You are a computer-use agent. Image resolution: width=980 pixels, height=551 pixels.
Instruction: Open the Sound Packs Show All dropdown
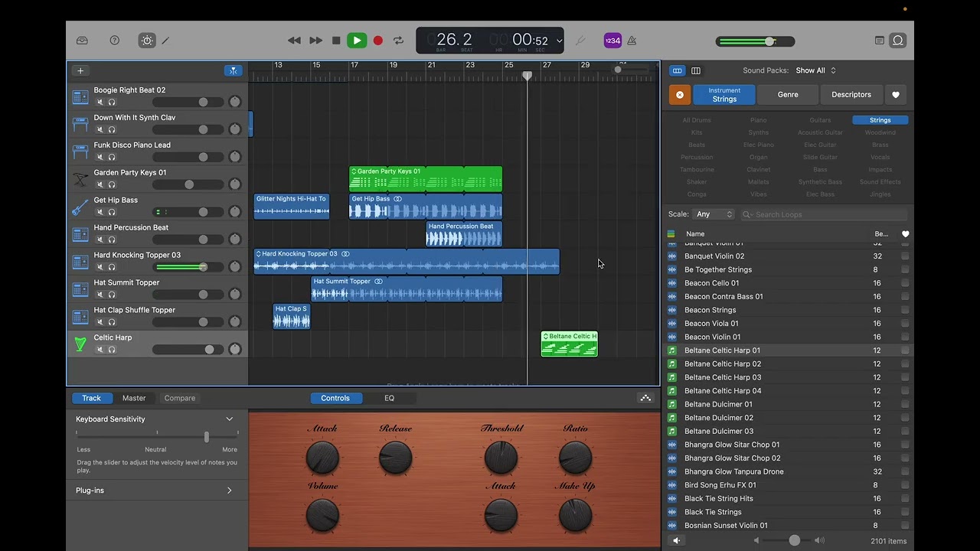(x=815, y=70)
